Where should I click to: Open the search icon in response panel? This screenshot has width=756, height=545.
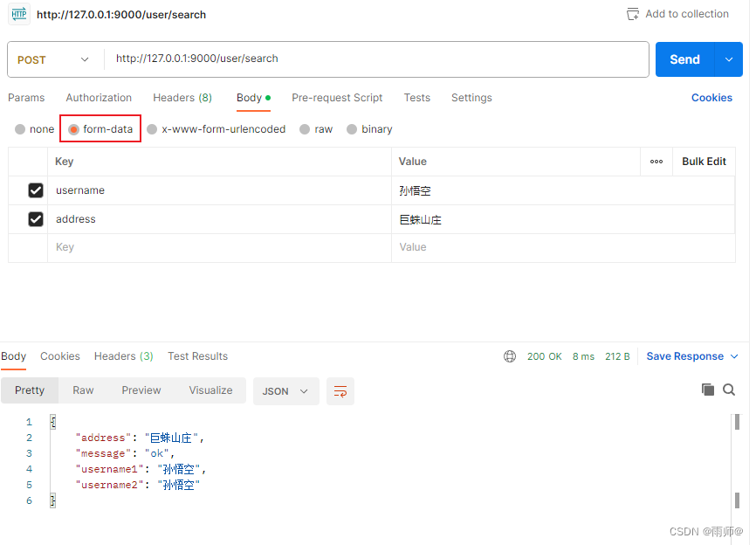[x=729, y=390]
